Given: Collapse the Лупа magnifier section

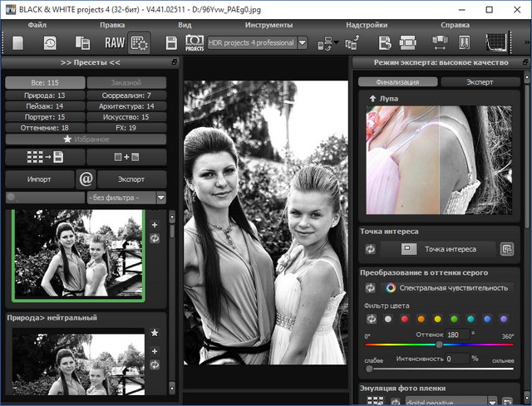Looking at the screenshot, I should [x=372, y=98].
